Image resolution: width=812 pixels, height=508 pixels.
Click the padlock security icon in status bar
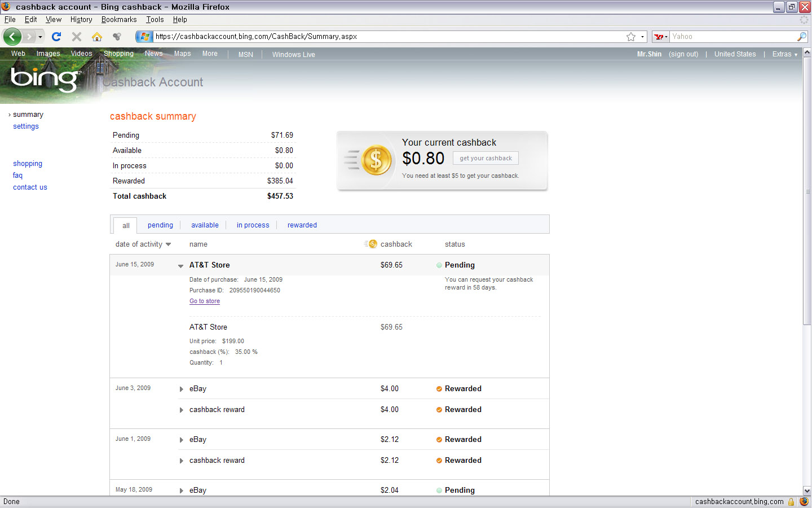(x=791, y=502)
